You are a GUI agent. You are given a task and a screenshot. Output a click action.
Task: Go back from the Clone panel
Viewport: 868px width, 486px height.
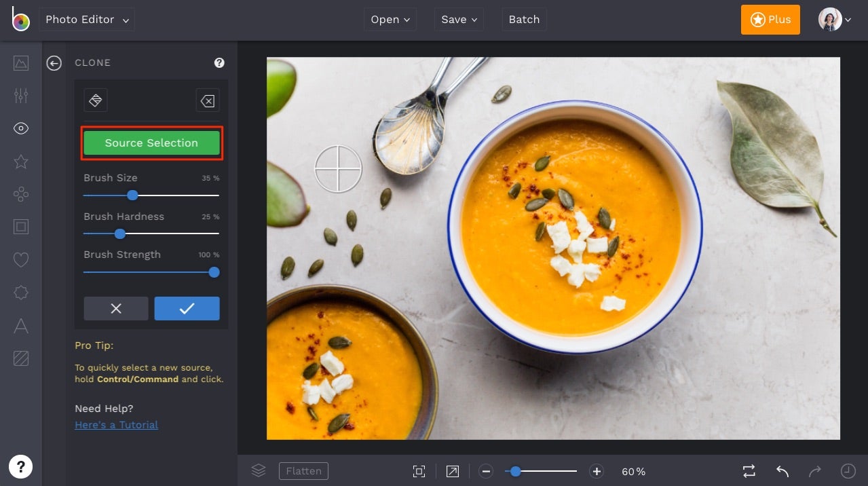tap(54, 63)
